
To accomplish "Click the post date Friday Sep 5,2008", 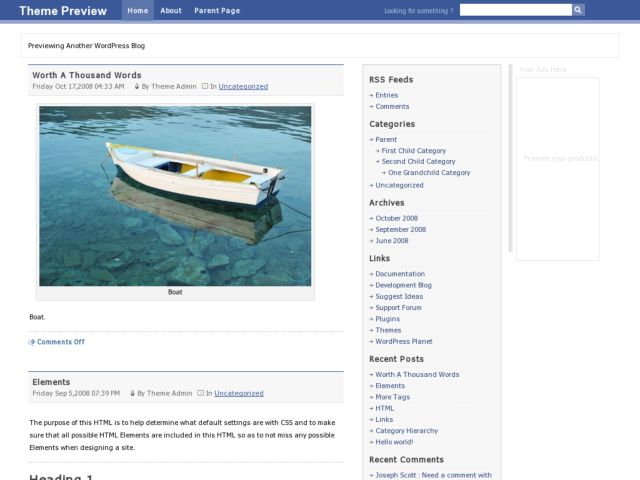I will [76, 393].
